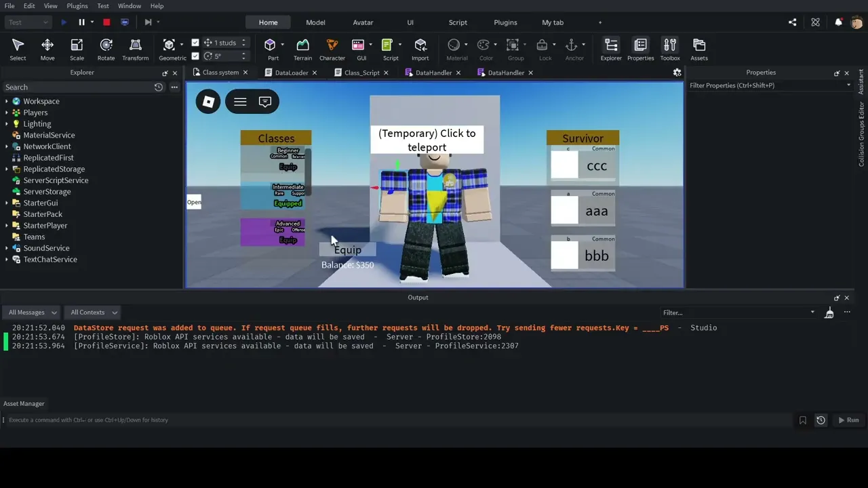Screen dimensions: 868x488
Task: Open the Class_Script document tab
Action: click(x=362, y=73)
